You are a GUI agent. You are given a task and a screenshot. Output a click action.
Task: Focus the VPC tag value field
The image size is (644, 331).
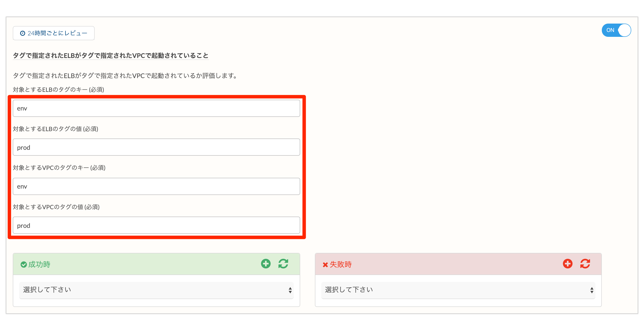[156, 225]
